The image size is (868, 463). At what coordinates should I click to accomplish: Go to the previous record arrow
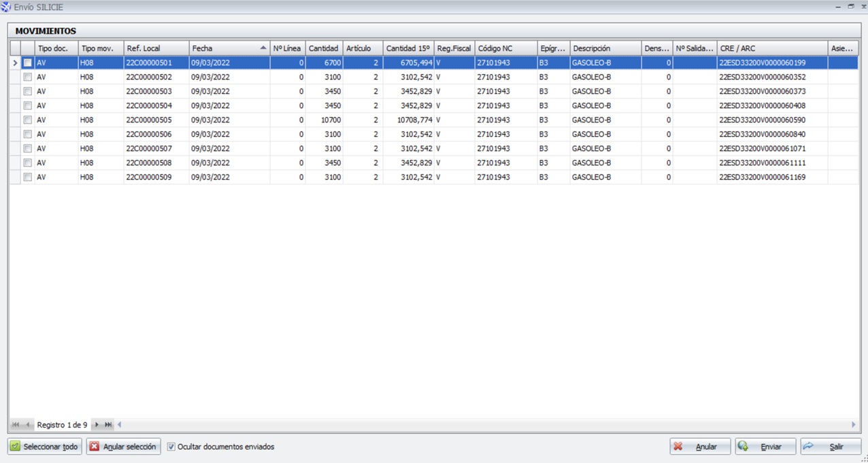[28, 425]
